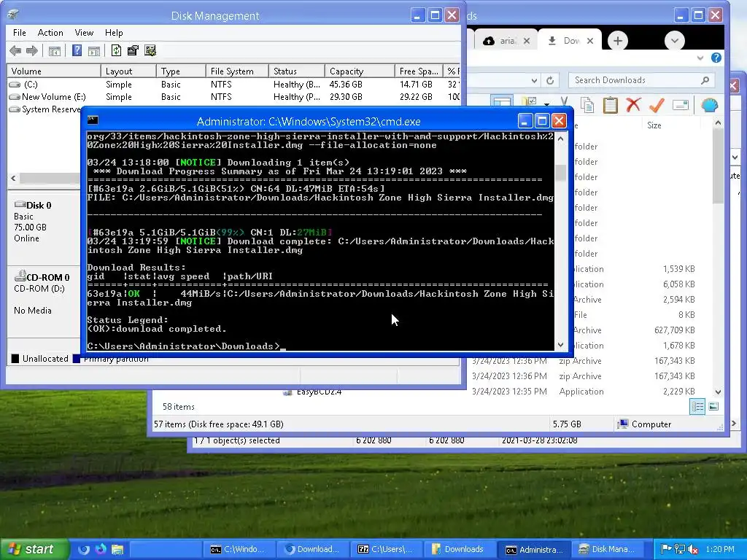Click the Paste clipboard icon in explorer toolbar

click(611, 105)
